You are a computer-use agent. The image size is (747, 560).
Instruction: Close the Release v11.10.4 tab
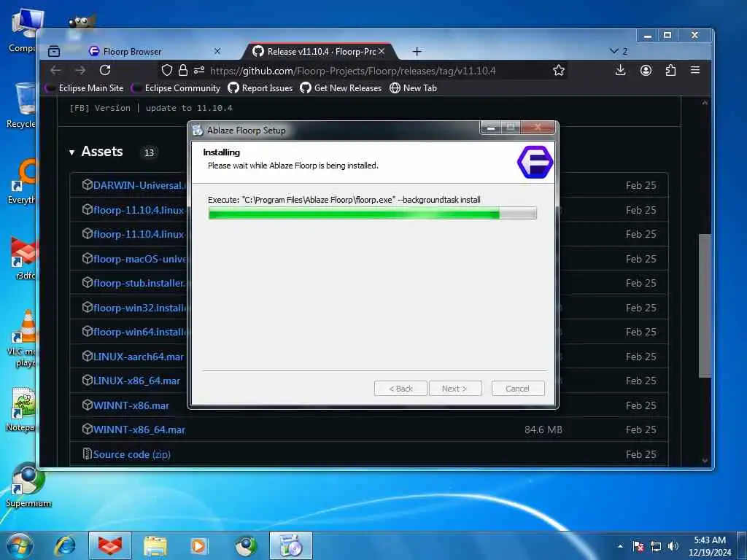tap(382, 51)
